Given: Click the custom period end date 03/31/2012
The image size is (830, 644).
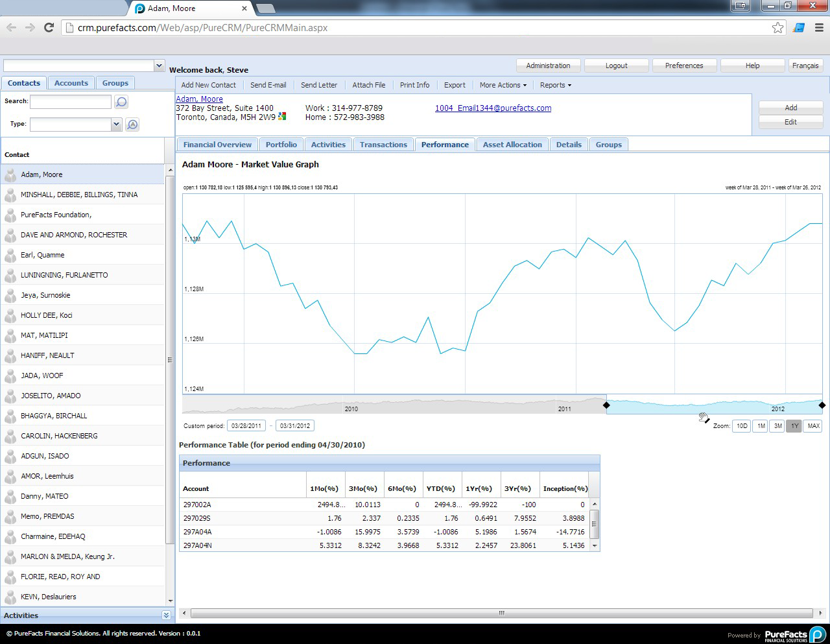Looking at the screenshot, I should 295,426.
